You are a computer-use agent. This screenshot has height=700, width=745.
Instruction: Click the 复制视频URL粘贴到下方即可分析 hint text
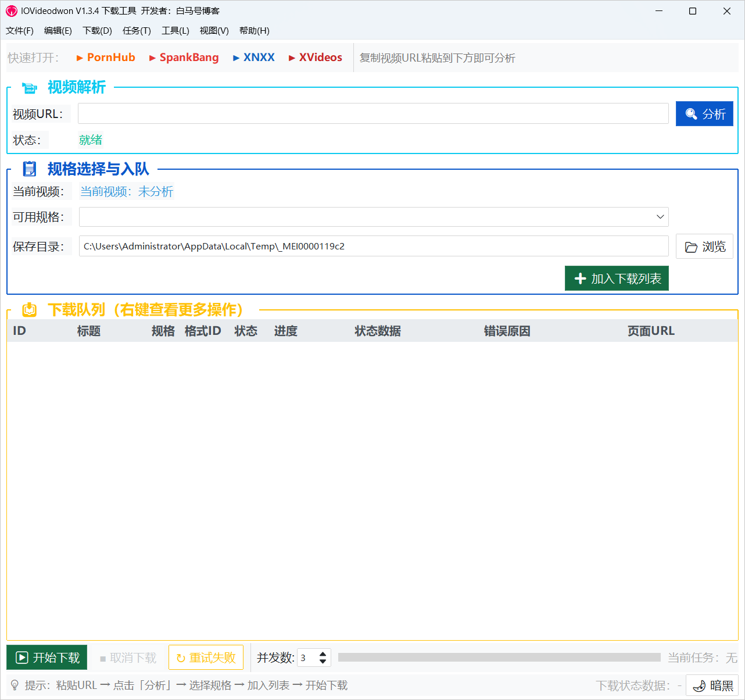pos(438,58)
